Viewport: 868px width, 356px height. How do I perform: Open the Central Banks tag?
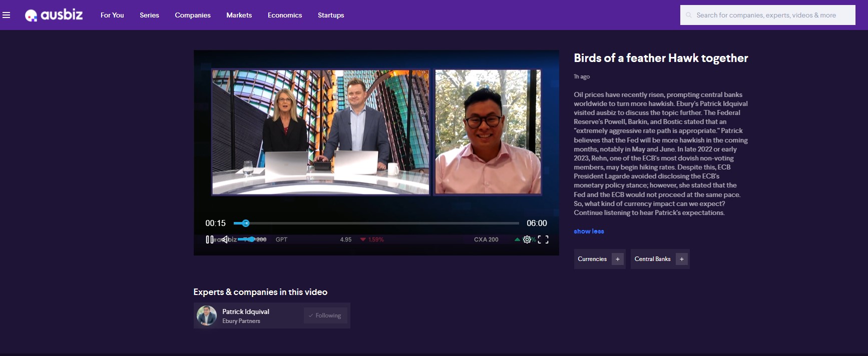point(652,259)
